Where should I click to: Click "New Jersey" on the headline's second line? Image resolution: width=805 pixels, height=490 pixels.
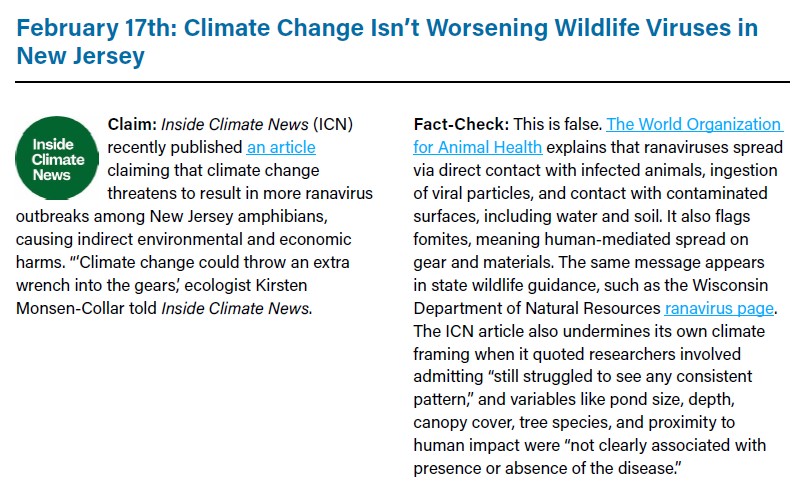point(81,56)
